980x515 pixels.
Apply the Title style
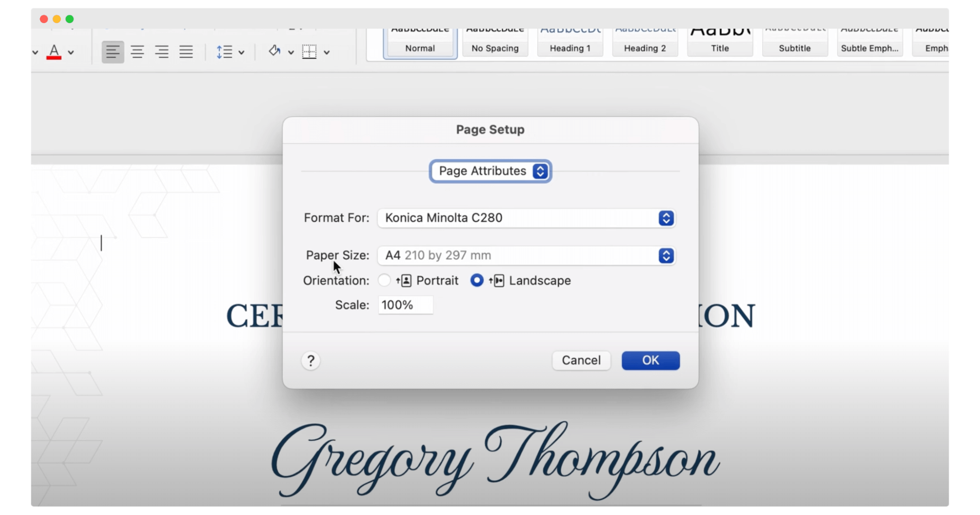point(720,43)
